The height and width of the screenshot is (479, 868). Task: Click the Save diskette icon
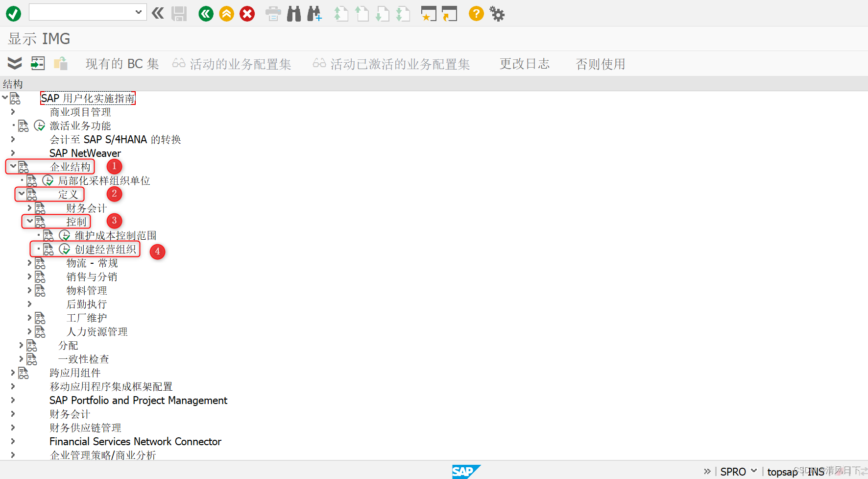coord(179,14)
